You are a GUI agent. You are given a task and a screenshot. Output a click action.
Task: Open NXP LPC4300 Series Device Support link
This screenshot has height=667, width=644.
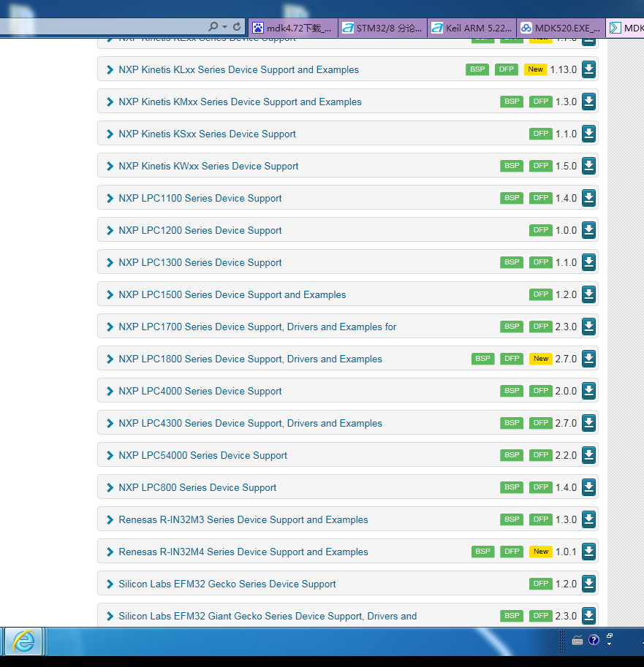250,423
